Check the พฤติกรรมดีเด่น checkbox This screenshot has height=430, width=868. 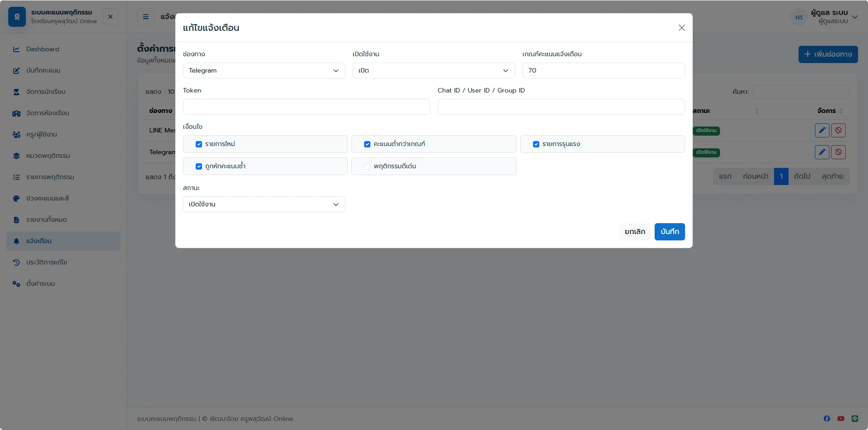click(367, 166)
